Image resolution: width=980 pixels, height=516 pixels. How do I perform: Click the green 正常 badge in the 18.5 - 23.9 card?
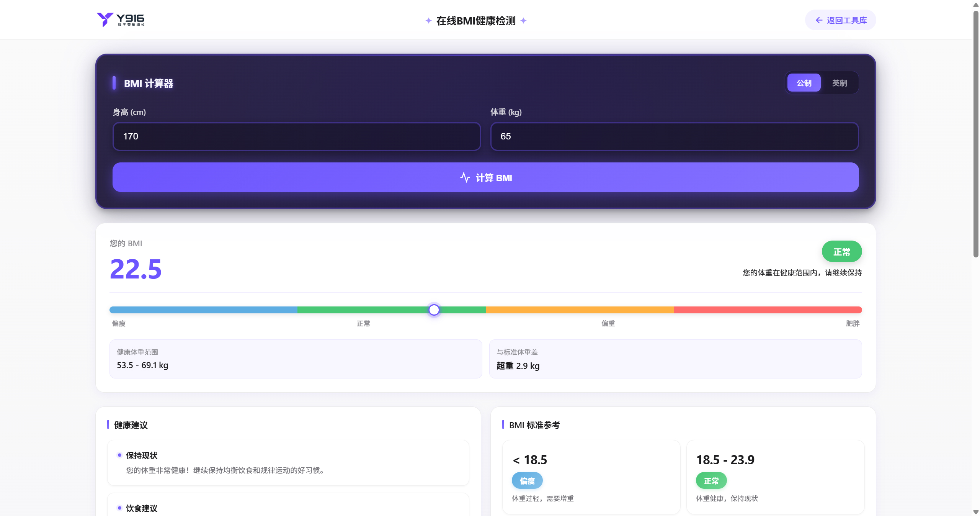pos(711,481)
